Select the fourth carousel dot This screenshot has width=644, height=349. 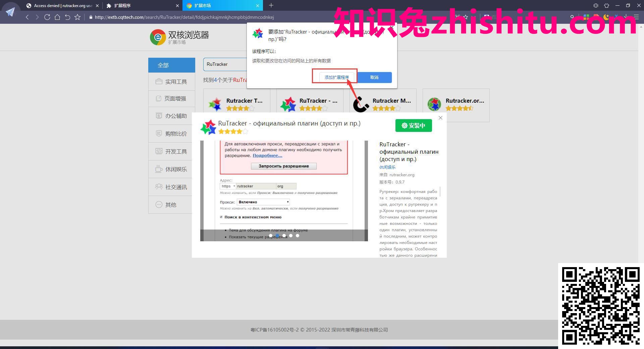point(290,236)
